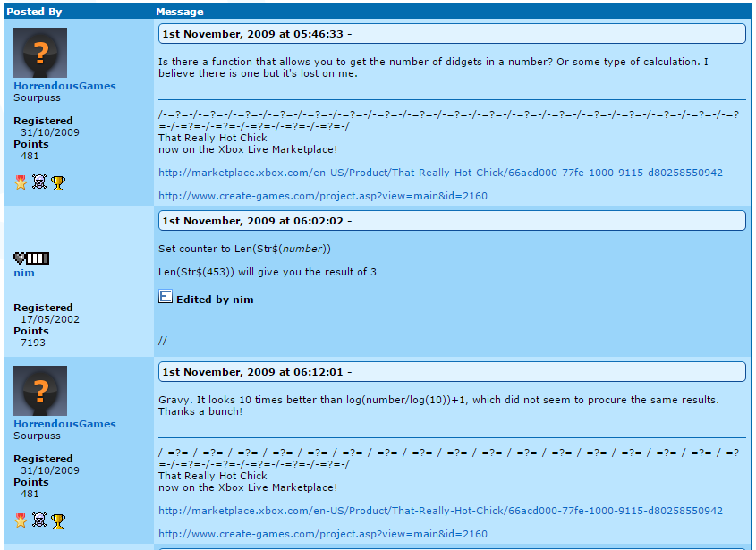Viewport: 756px width, 550px height.
Task: Click gold star badge in first post
Action: pos(21,182)
